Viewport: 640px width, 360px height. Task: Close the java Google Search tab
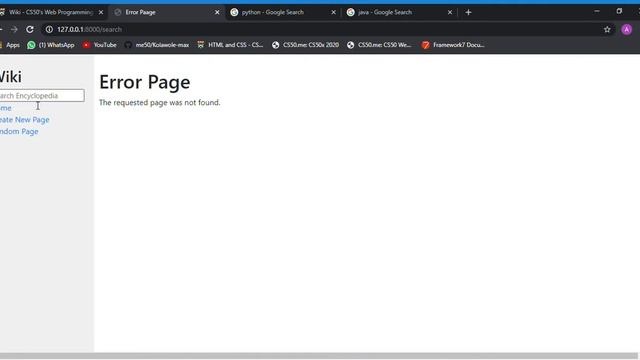coord(450,12)
